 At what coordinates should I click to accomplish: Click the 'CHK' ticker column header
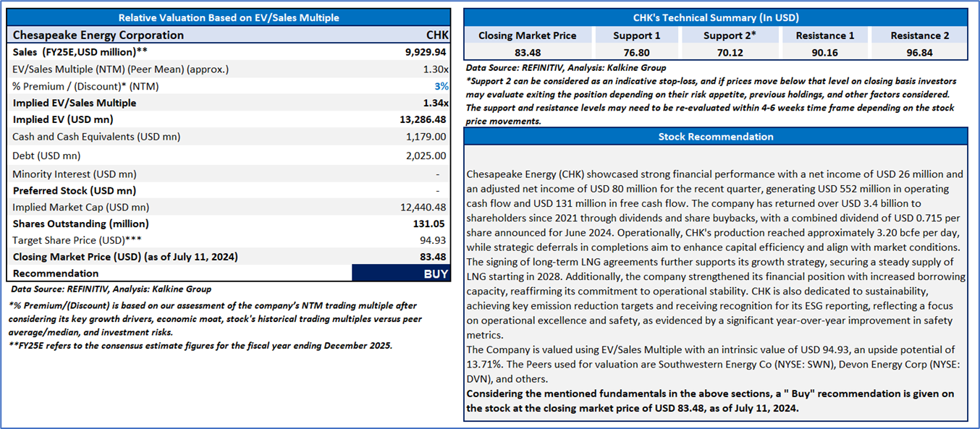click(x=437, y=35)
